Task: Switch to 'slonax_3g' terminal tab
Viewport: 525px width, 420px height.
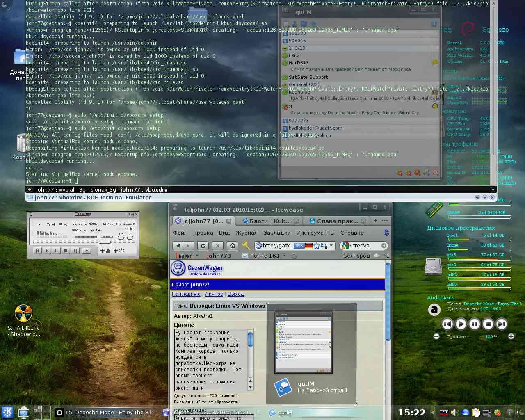Action: [x=98, y=189]
